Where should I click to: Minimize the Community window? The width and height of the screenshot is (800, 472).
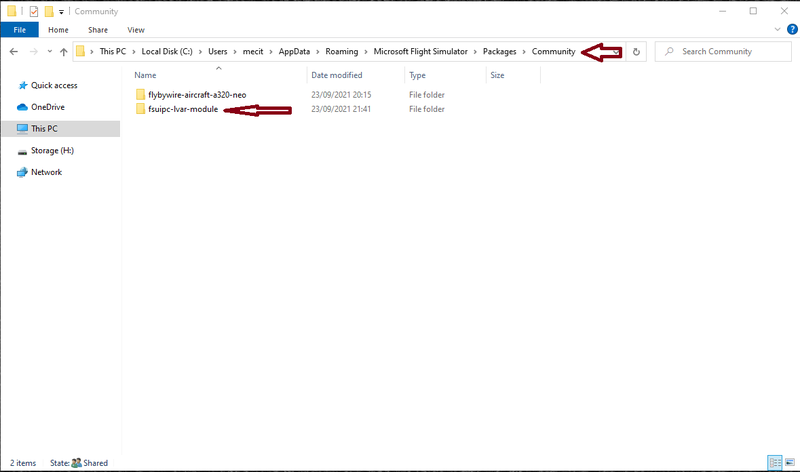(722, 11)
